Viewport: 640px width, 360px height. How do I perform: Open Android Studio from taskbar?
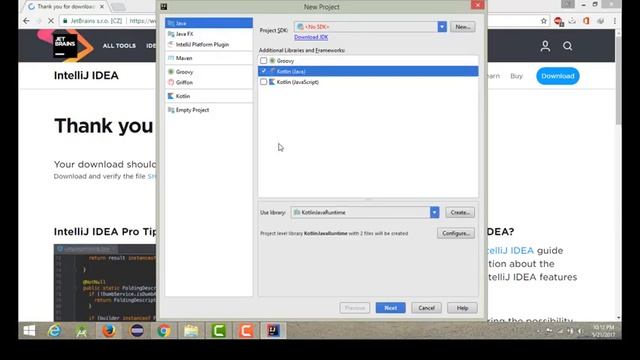[x=82, y=331]
